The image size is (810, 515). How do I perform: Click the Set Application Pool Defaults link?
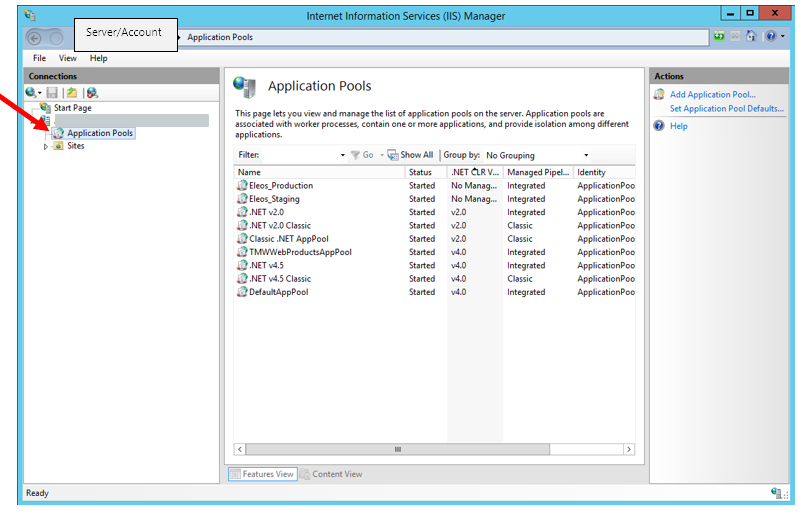[727, 108]
